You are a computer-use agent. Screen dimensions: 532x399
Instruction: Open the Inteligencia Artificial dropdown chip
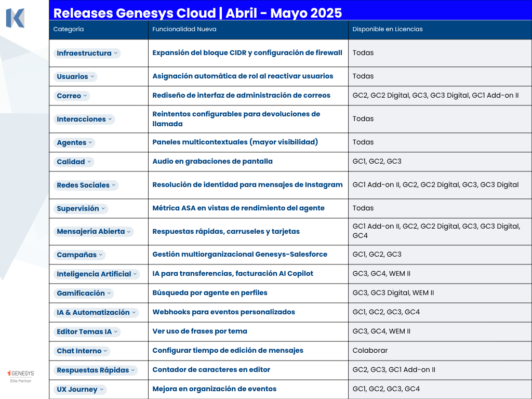click(97, 274)
